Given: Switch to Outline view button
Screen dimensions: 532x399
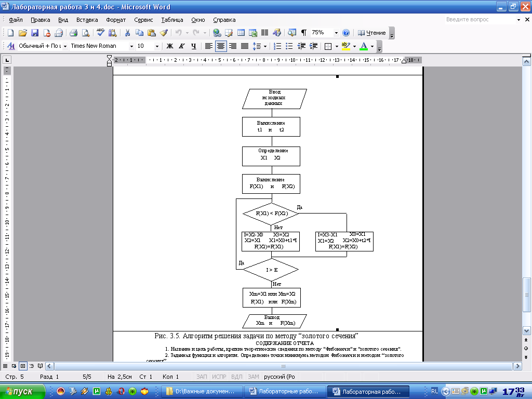Looking at the screenshot, I should click(32, 366).
